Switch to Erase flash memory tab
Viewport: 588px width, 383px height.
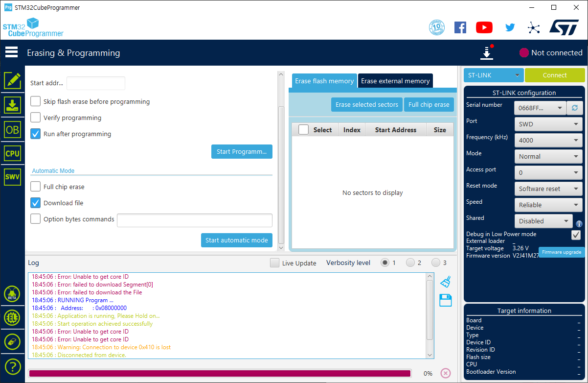coord(324,81)
